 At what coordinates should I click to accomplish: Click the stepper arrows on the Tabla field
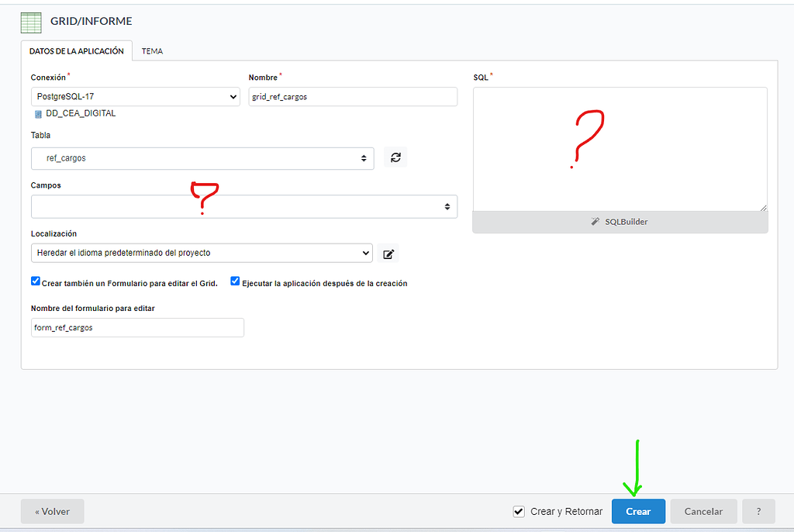tap(364, 158)
